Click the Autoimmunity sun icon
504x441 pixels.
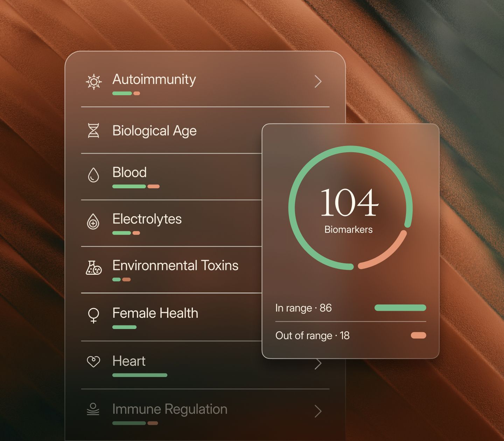click(94, 82)
